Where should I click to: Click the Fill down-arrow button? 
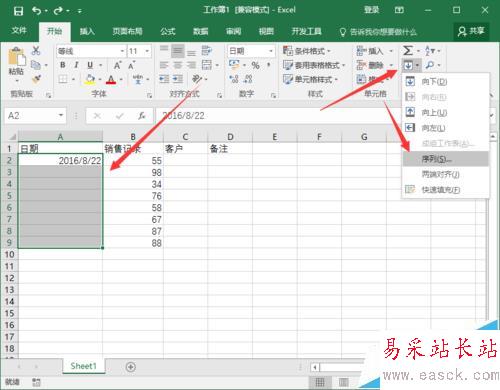[408, 65]
